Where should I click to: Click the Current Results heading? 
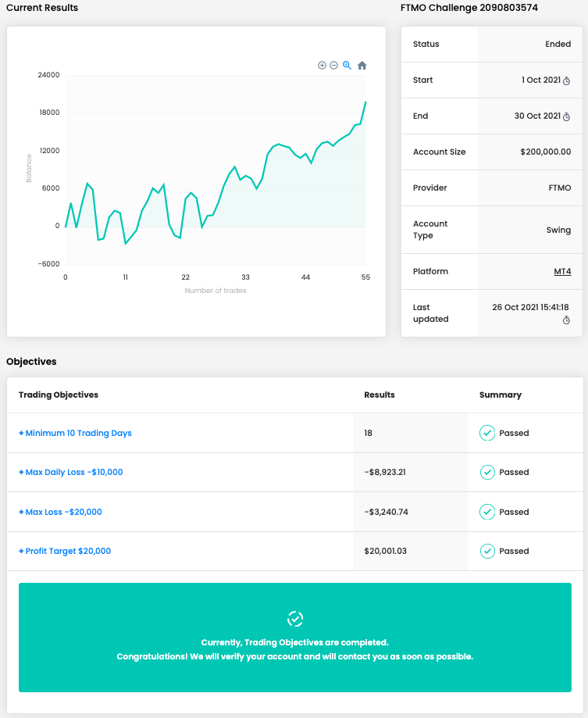[42, 8]
